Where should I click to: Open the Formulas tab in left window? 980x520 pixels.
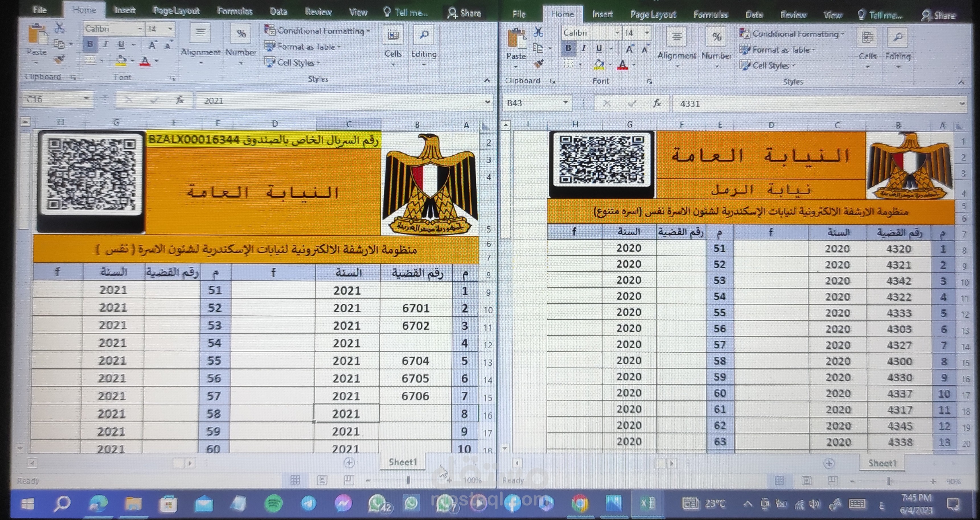[235, 11]
